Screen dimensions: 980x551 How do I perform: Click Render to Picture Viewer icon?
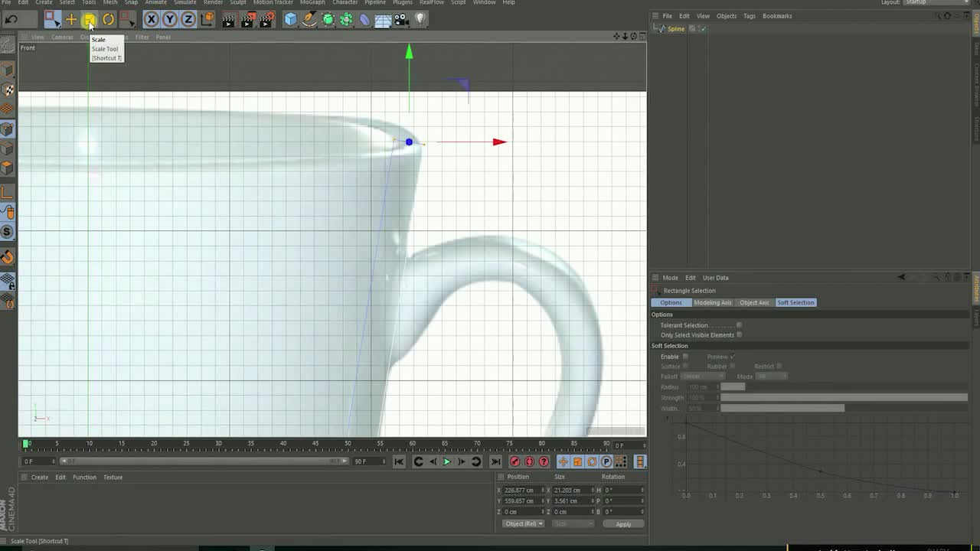coord(247,19)
